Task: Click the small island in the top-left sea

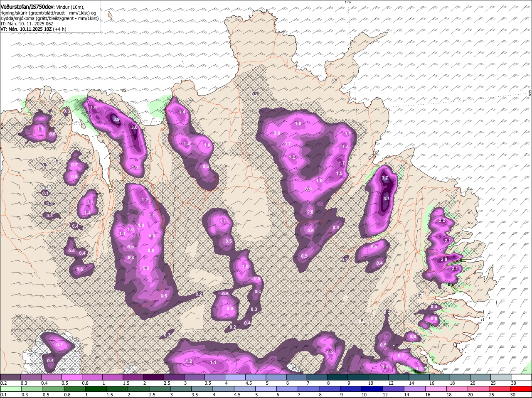Action: (111, 15)
